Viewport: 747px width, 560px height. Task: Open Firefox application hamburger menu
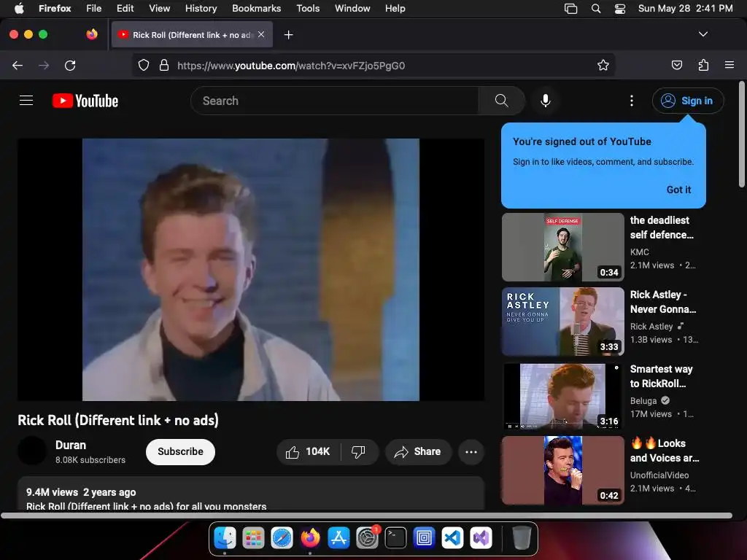point(729,65)
